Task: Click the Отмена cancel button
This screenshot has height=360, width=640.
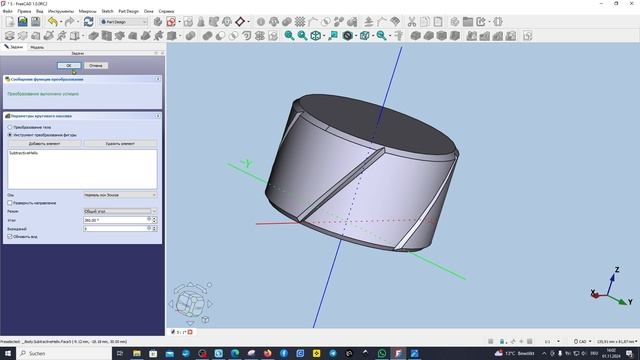Action: (96, 65)
